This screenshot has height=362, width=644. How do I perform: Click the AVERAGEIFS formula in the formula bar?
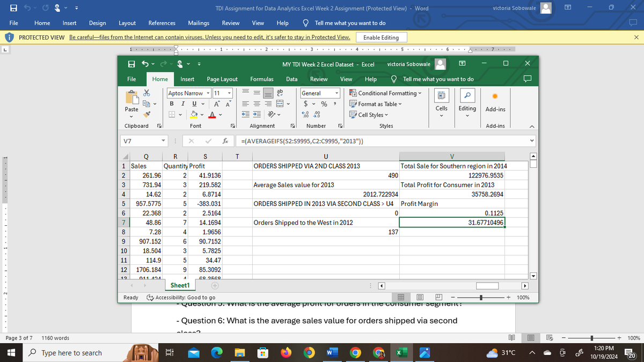(x=303, y=142)
